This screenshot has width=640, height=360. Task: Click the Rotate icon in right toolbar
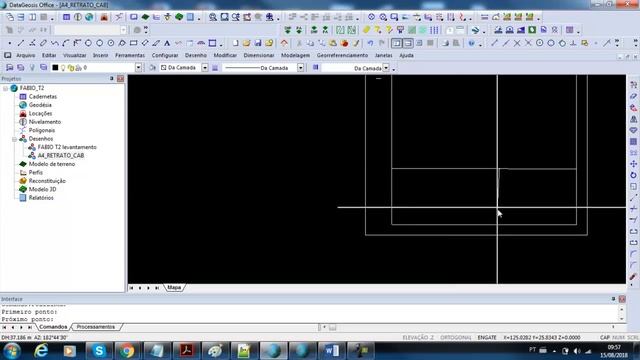633,175
